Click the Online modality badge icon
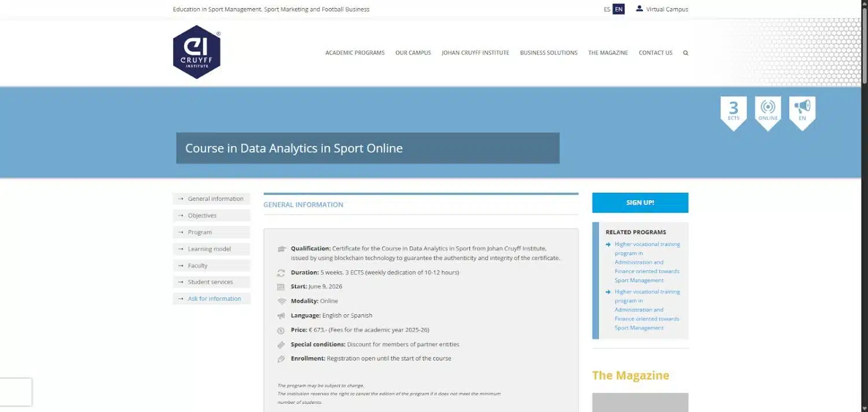This screenshot has width=868, height=412. click(x=768, y=113)
